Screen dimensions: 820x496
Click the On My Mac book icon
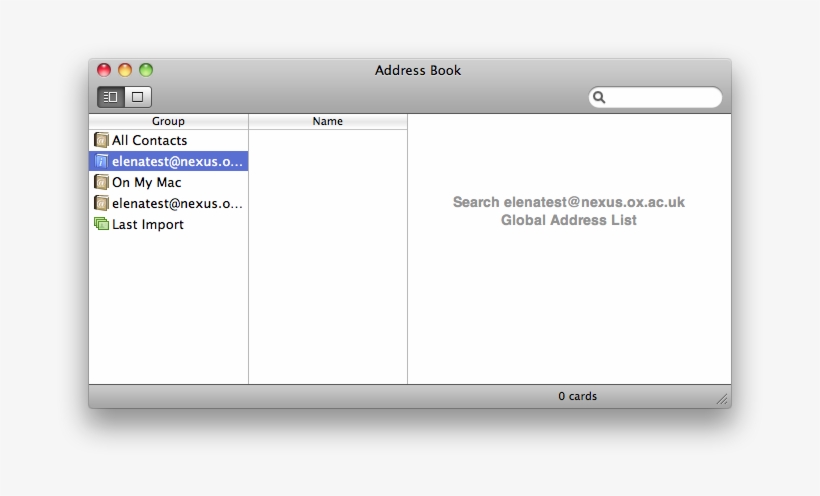pos(101,182)
